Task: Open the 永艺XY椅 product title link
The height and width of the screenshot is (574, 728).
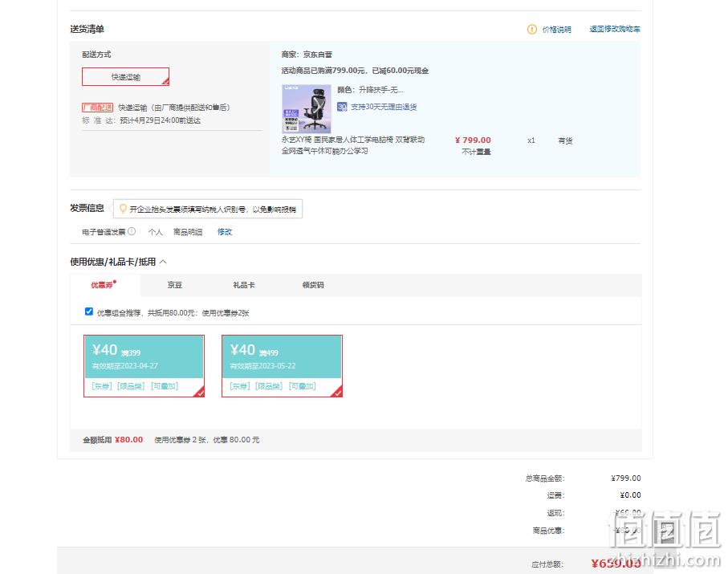Action: pyautogui.click(x=353, y=145)
